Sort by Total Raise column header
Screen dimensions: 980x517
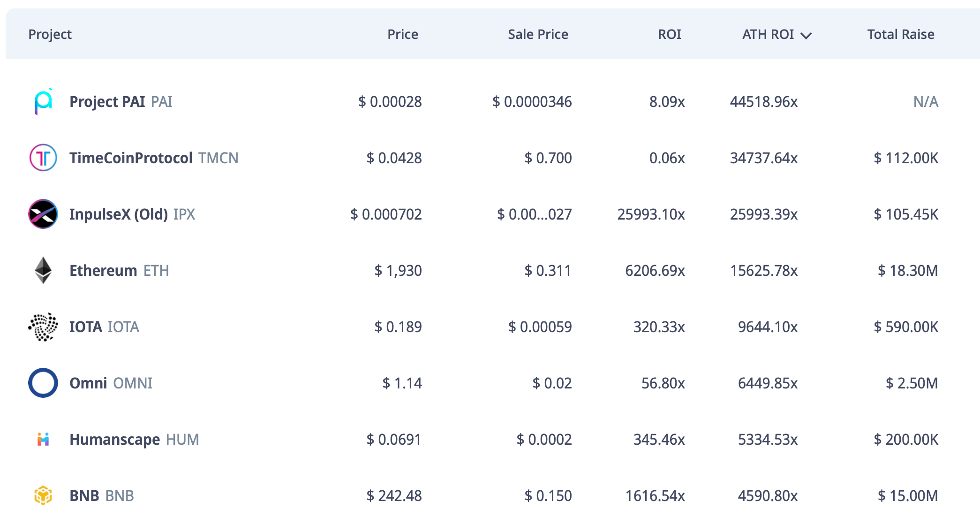click(900, 34)
